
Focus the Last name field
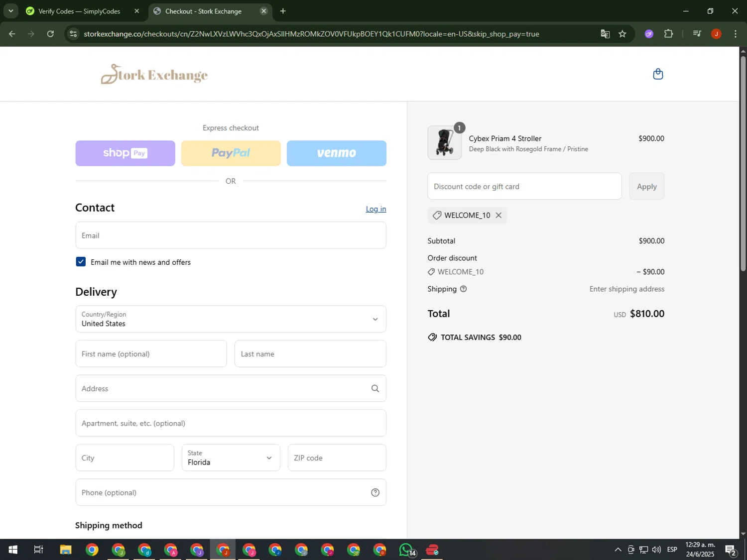(x=310, y=354)
